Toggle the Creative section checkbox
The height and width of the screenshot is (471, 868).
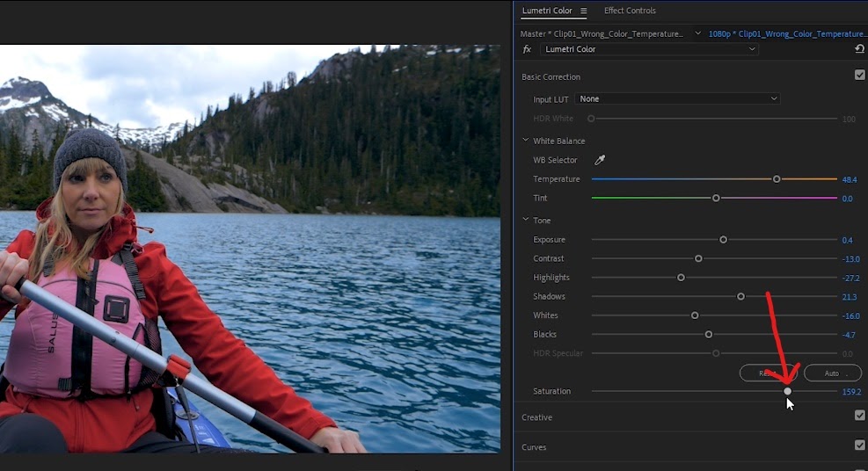pos(860,415)
